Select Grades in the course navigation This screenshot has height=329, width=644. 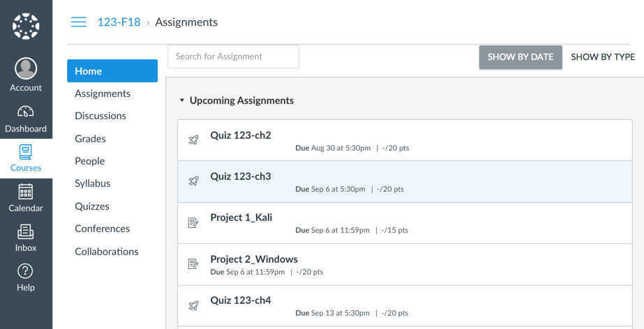(90, 139)
